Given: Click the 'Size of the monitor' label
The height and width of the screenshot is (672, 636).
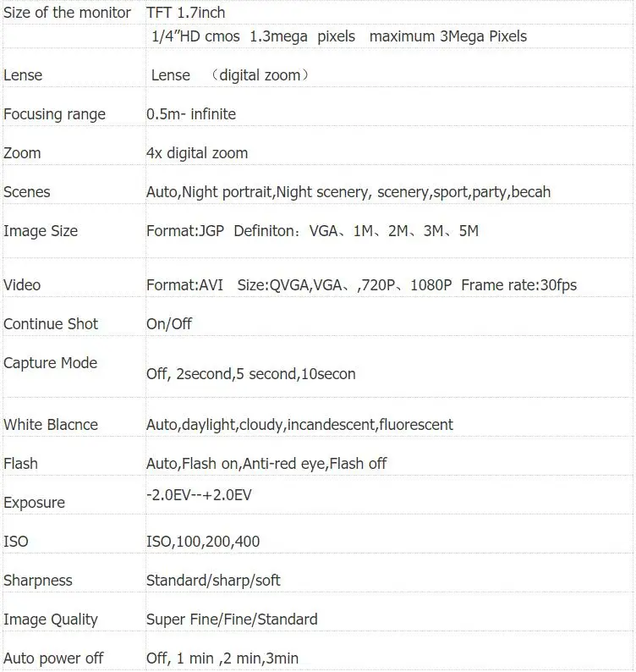Looking at the screenshot, I should tap(67, 13).
